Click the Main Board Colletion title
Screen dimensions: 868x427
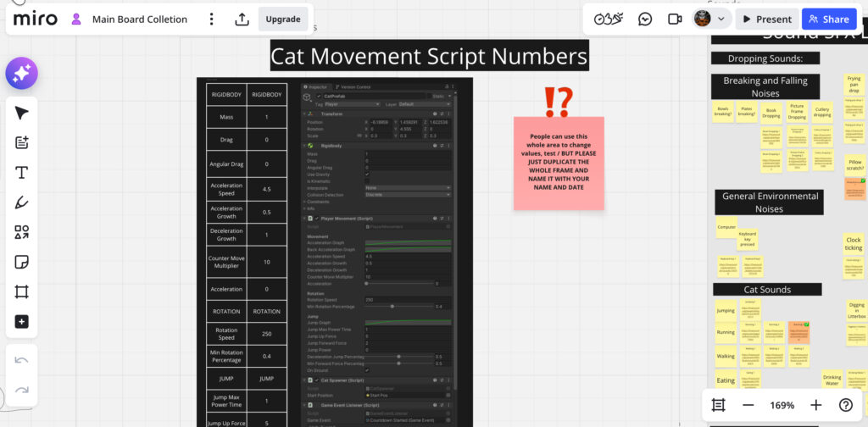coord(139,19)
